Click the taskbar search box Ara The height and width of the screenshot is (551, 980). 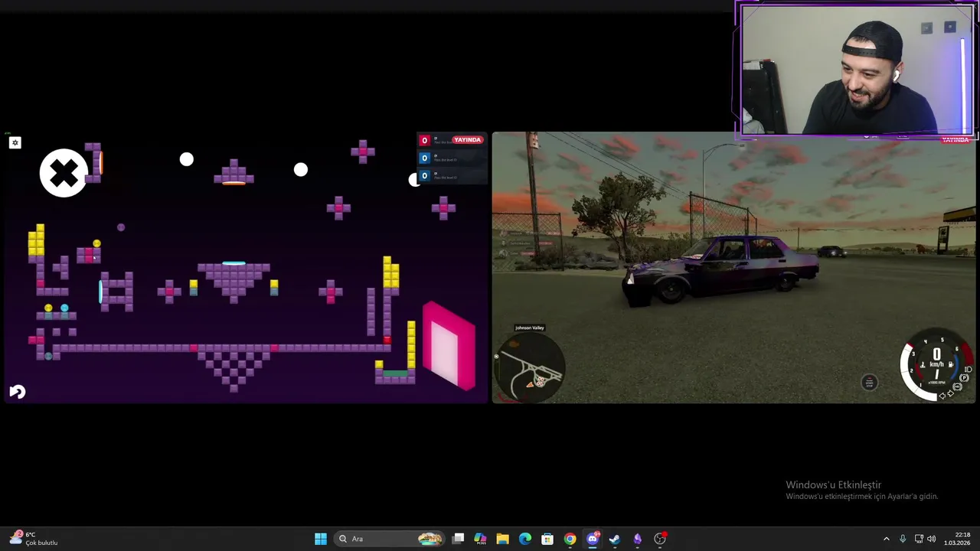(x=390, y=539)
